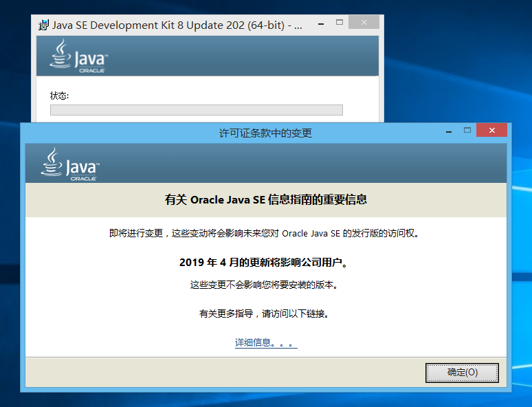The width and height of the screenshot is (532, 407).
Task: Click the dialog's maximize button
Action: 467,131
